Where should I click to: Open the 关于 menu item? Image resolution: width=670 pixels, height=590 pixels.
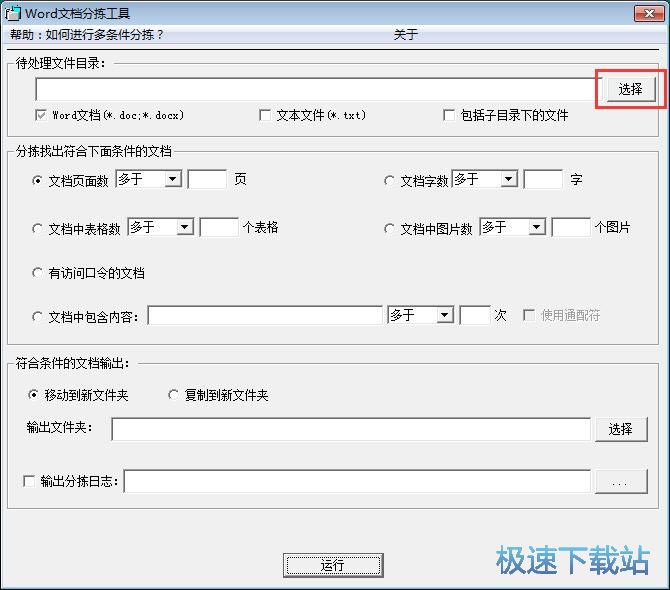406,35
